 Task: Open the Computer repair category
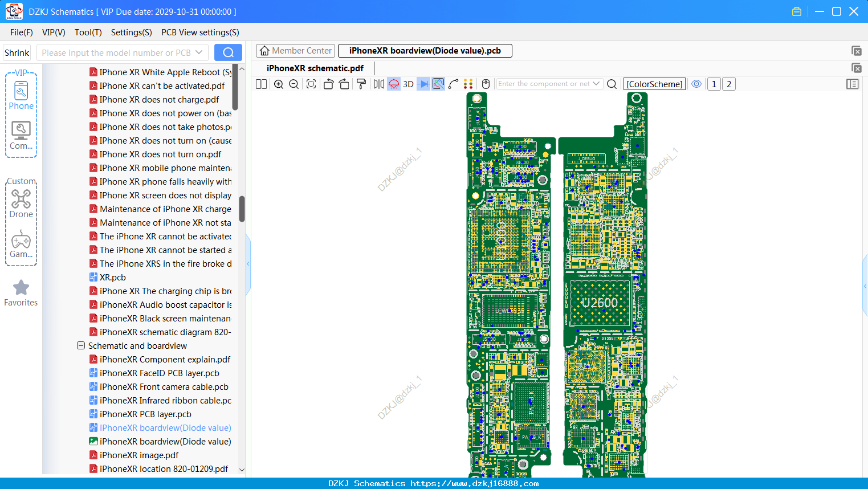click(x=21, y=136)
